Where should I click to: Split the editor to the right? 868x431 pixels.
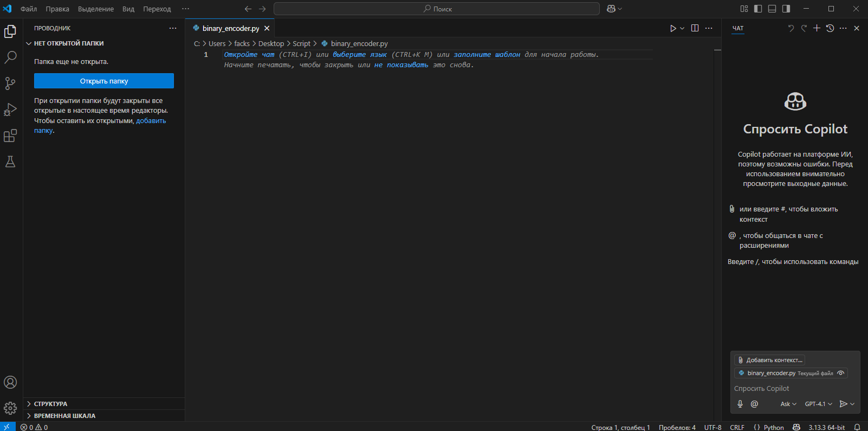coord(695,28)
